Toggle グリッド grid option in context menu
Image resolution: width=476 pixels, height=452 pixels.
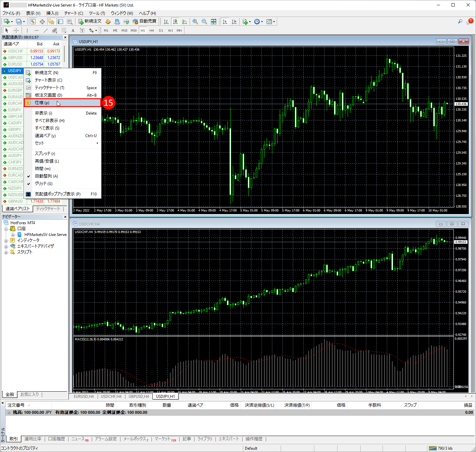tap(43, 184)
